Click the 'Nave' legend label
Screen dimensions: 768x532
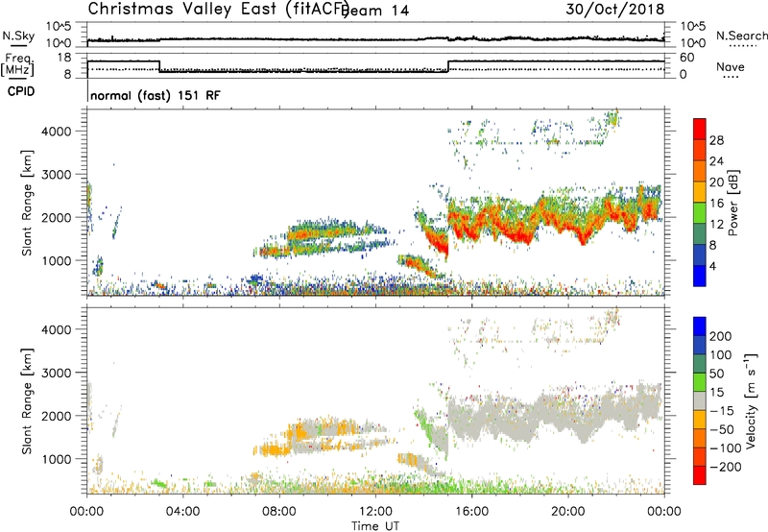[x=731, y=66]
